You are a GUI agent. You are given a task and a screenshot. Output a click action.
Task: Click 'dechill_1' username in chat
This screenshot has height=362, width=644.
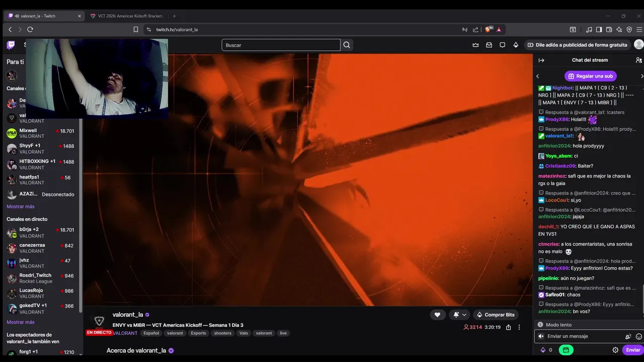click(x=548, y=227)
